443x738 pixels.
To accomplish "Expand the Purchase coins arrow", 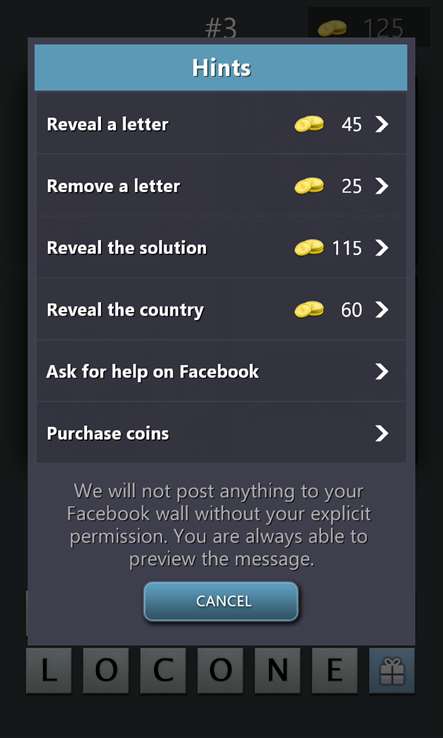I will [x=382, y=433].
